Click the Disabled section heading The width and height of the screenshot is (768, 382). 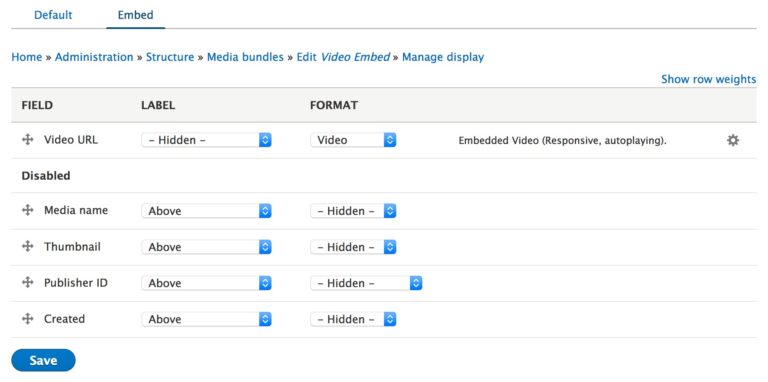[46, 175]
